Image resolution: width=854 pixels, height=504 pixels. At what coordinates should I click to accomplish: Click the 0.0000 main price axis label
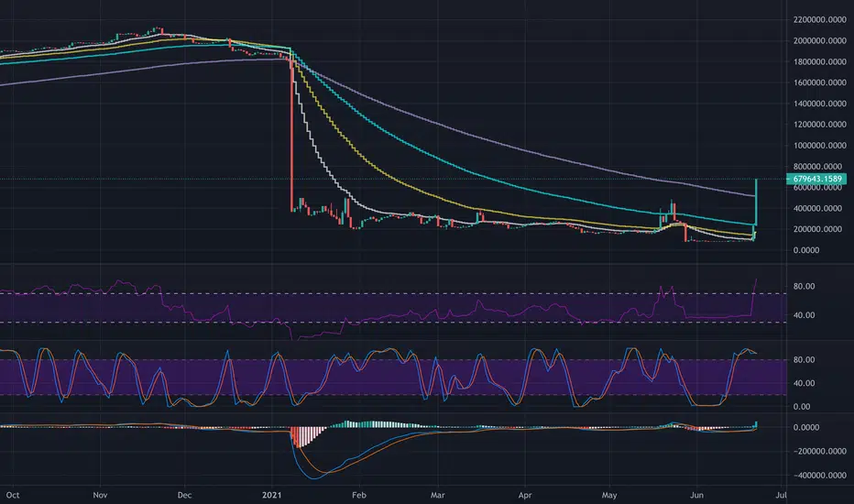point(806,250)
